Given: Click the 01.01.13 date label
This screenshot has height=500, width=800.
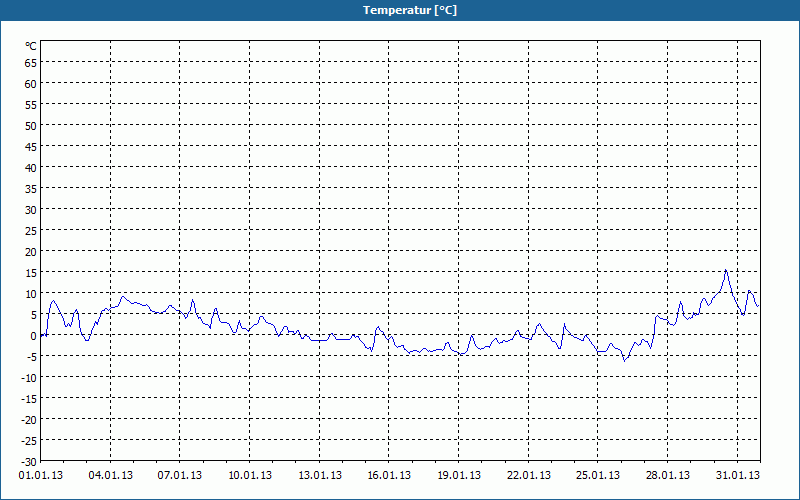Looking at the screenshot, I should point(41,475).
